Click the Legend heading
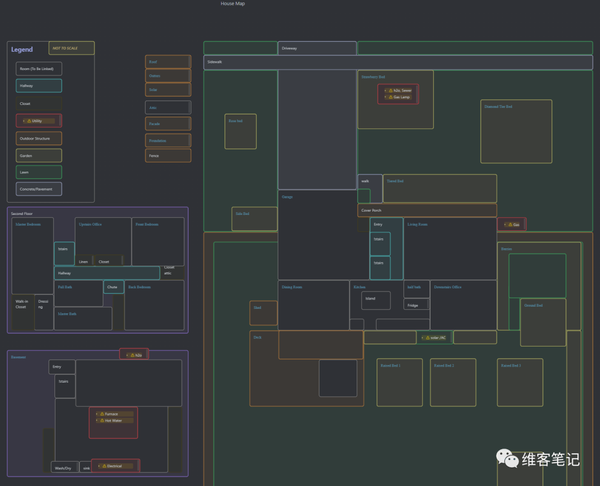 pos(22,49)
